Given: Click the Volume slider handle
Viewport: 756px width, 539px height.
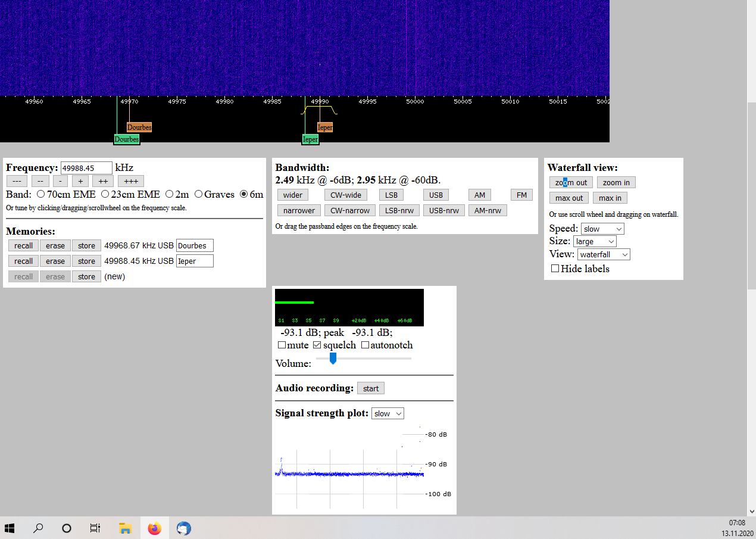Looking at the screenshot, I should click(333, 358).
